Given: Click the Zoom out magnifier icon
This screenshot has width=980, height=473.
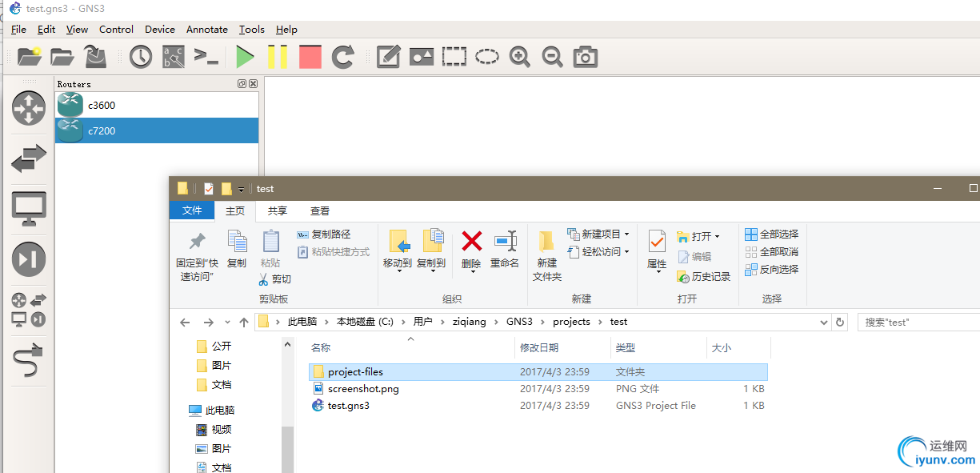Looking at the screenshot, I should (x=553, y=57).
